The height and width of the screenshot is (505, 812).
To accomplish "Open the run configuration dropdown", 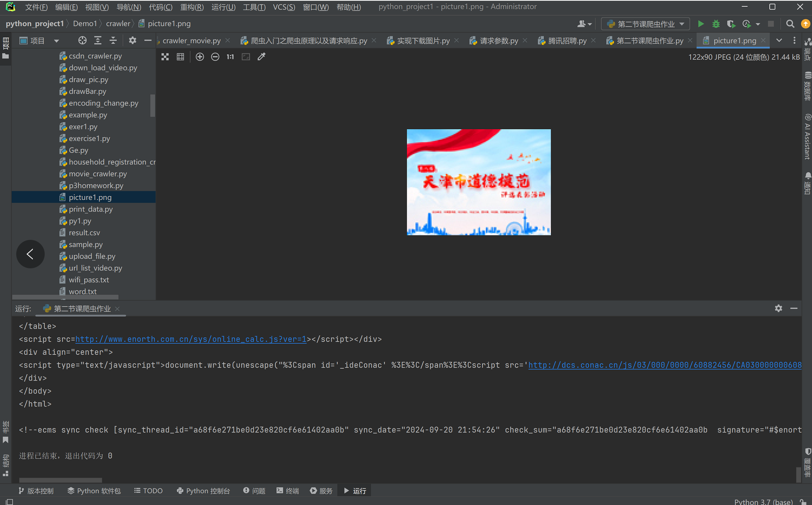I will (x=645, y=24).
